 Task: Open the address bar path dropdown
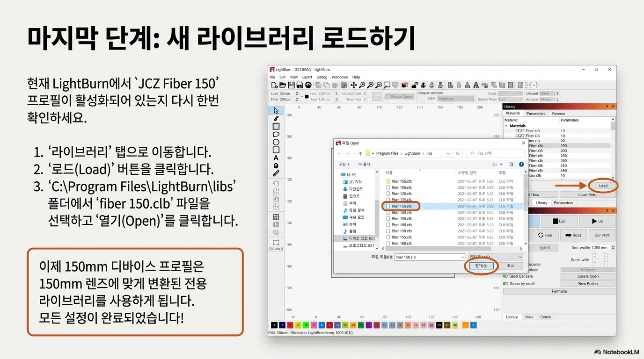tap(448, 153)
